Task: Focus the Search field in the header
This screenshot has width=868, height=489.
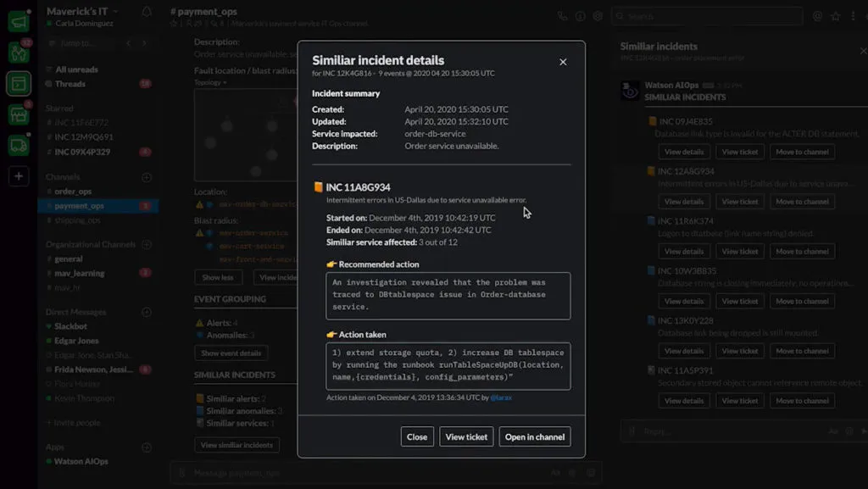Action: click(x=707, y=16)
